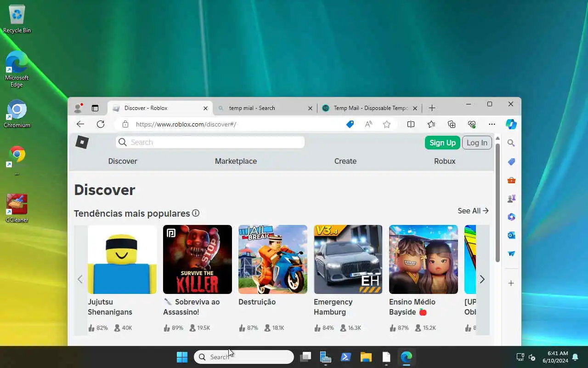Open Robux in Roblox navigation
Screen dimensions: 588x368
(445, 161)
